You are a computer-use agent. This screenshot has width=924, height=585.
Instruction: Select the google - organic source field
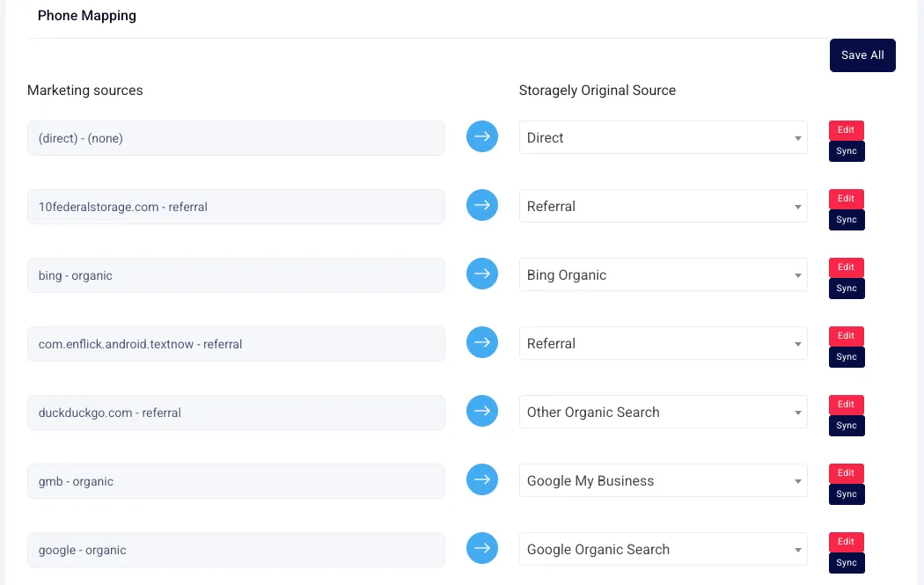[x=236, y=550]
